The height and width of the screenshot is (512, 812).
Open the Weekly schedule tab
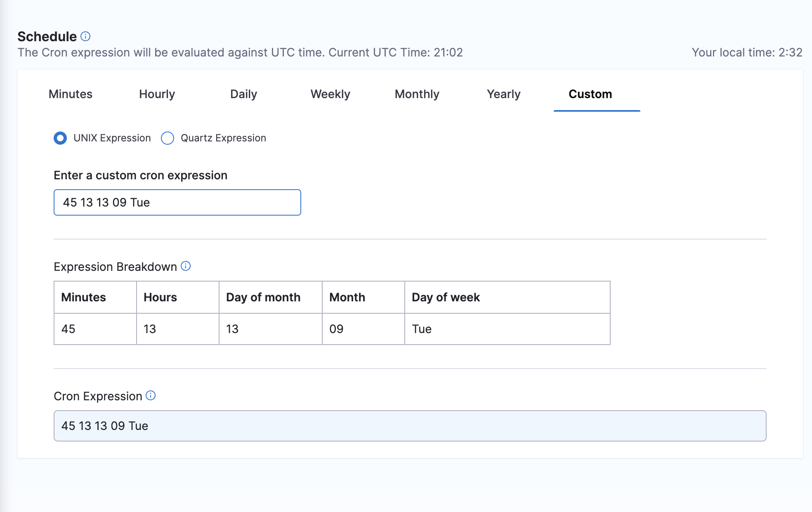(330, 94)
